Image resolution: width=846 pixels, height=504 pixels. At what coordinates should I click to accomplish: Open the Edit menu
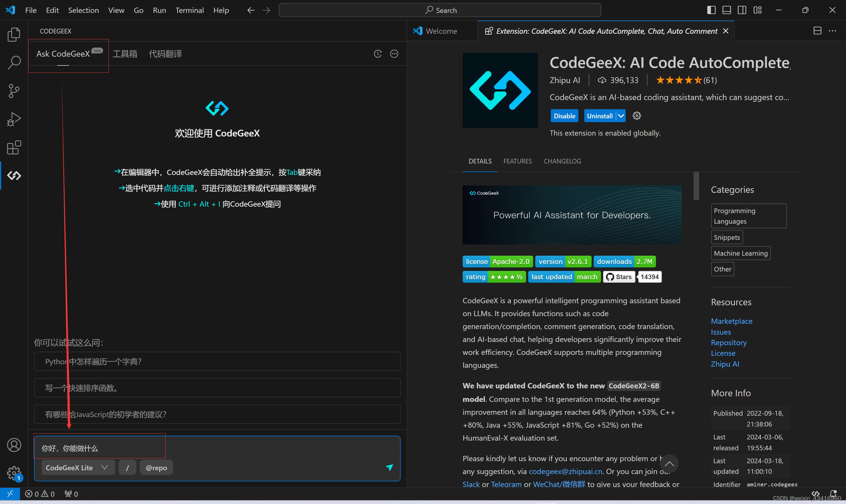click(52, 10)
